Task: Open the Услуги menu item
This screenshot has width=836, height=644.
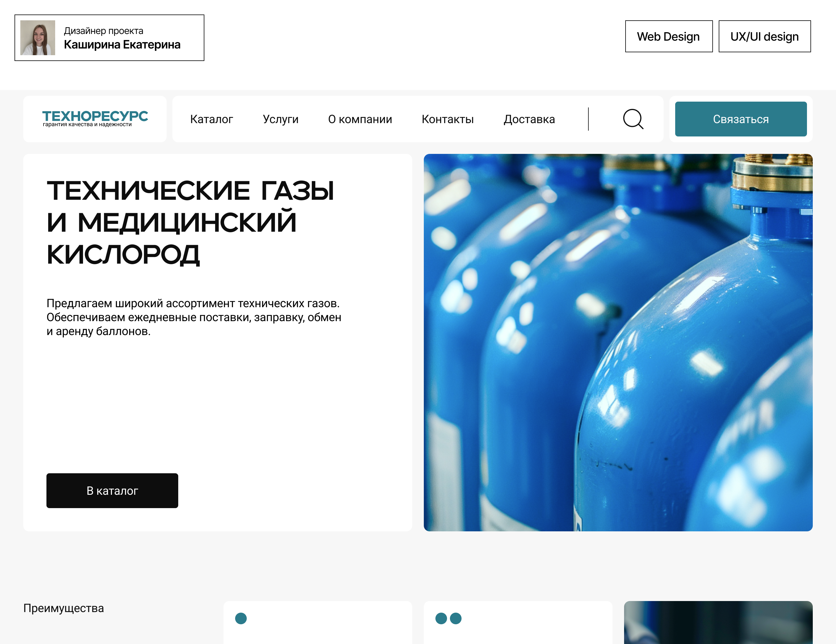Action: click(x=281, y=119)
